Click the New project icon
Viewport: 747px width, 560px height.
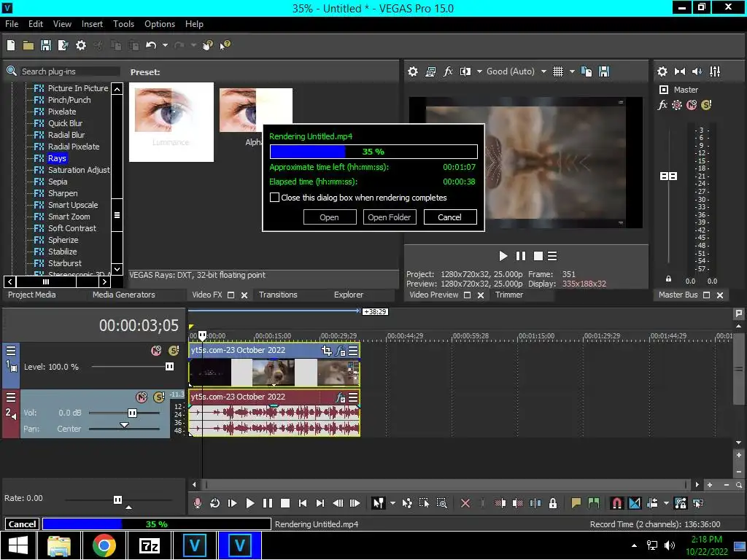point(10,45)
